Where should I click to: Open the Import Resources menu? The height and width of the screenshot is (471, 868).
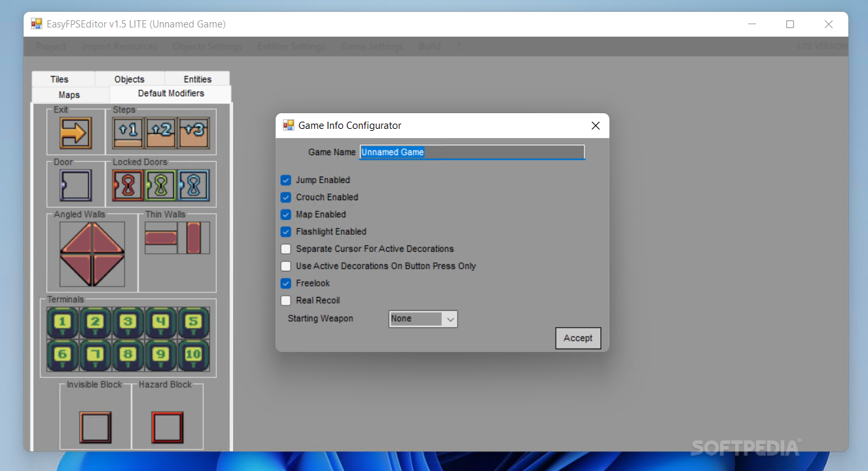coord(119,46)
